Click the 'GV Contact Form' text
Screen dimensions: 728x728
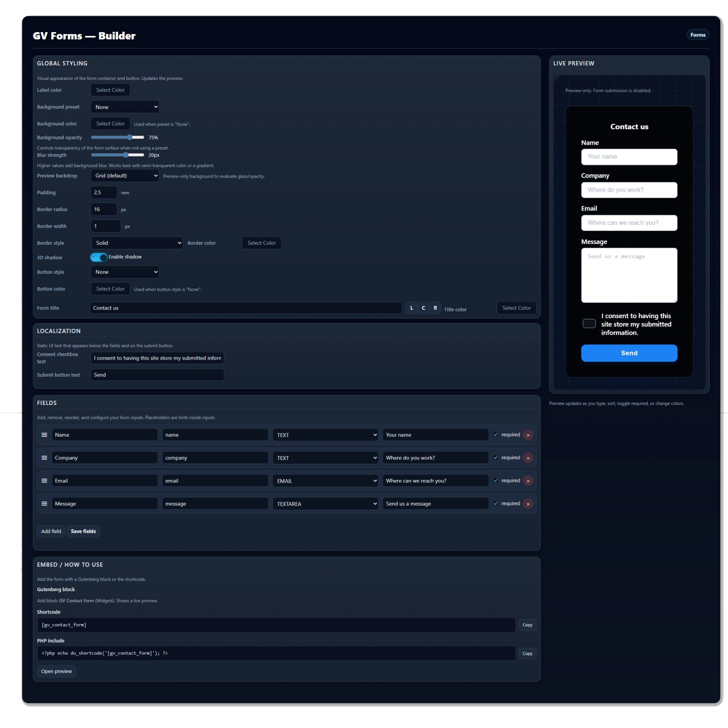pyautogui.click(x=77, y=601)
